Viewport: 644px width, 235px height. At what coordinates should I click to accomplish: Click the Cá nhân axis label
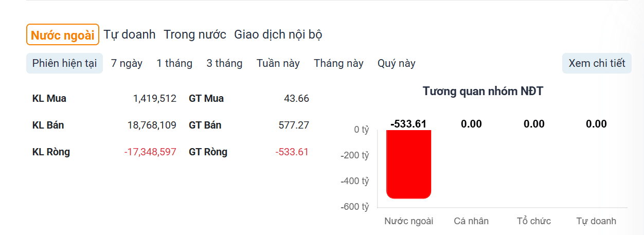tap(471, 221)
